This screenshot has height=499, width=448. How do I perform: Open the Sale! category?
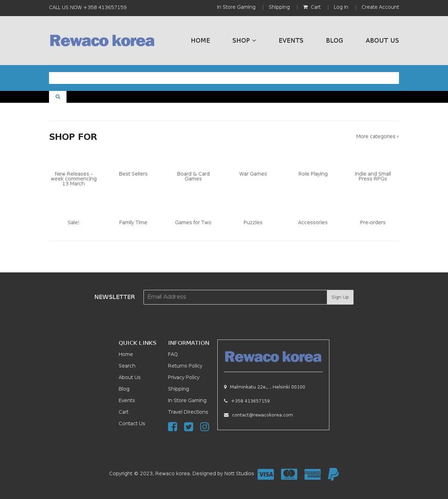(x=73, y=222)
